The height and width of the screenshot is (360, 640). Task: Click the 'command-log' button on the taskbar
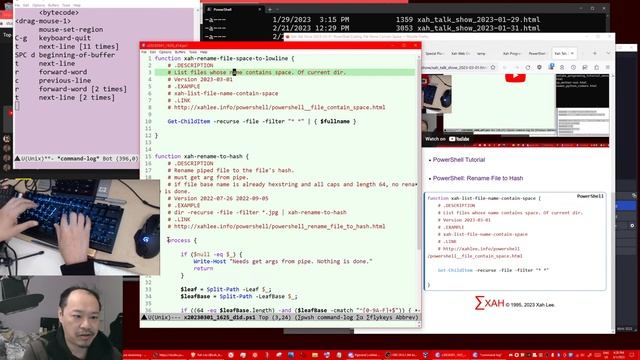(x=489, y=355)
